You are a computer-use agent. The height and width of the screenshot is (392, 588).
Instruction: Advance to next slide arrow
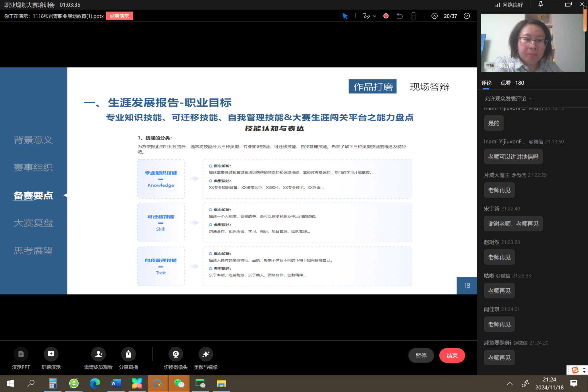[x=467, y=16]
